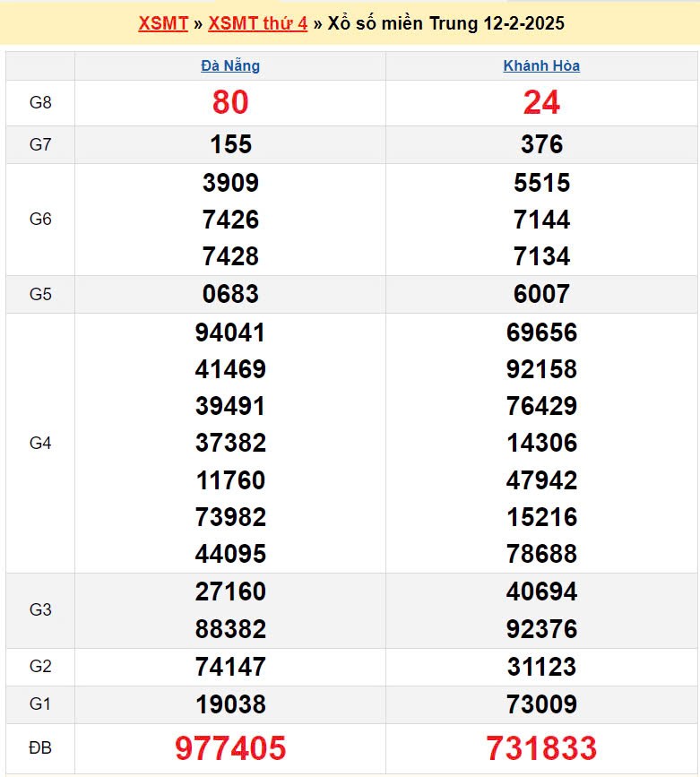Select Đà Nẵng G5 number 0683
This screenshot has width=700, height=777.
230,294
